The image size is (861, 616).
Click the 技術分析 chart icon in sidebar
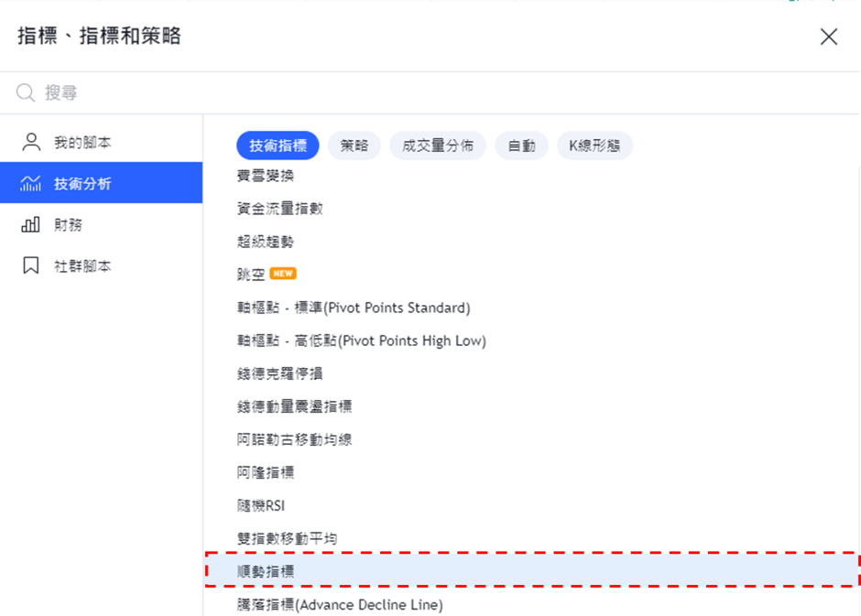(x=31, y=184)
